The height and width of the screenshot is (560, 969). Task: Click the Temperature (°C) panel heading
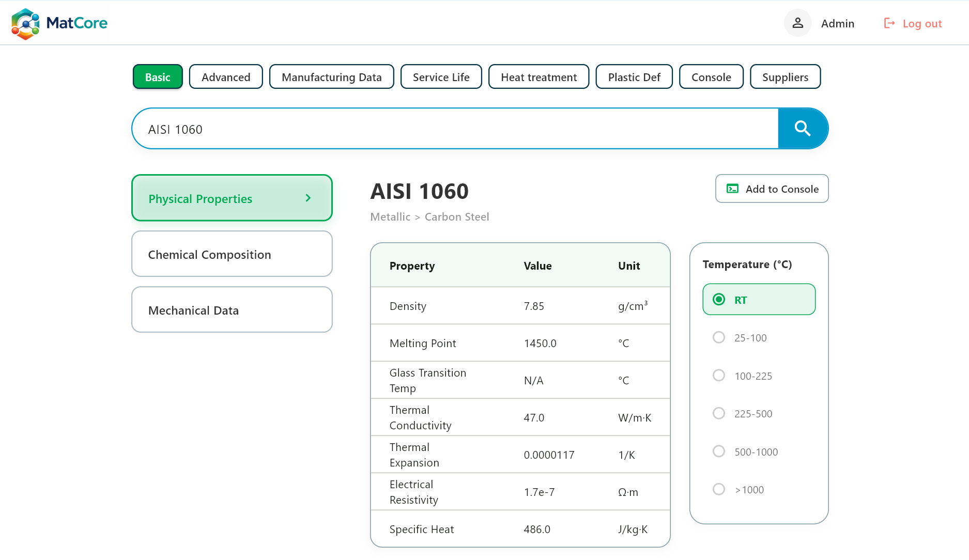coord(747,265)
